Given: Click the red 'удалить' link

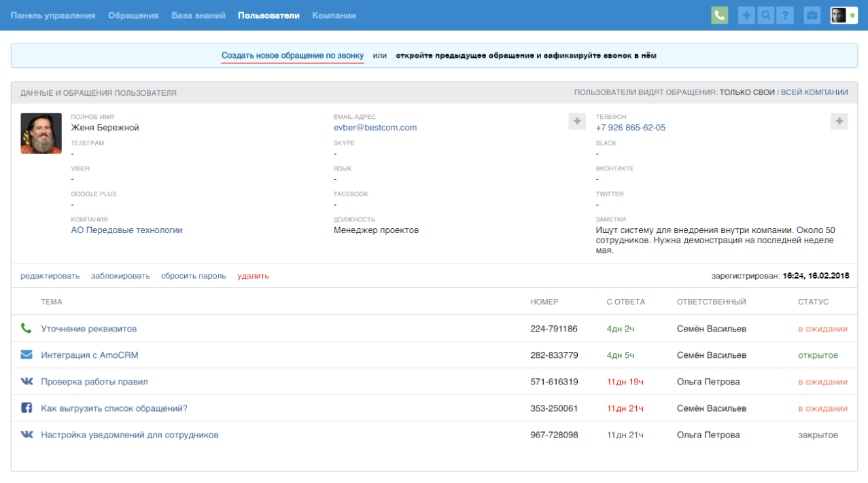Looking at the screenshot, I should 253,276.
